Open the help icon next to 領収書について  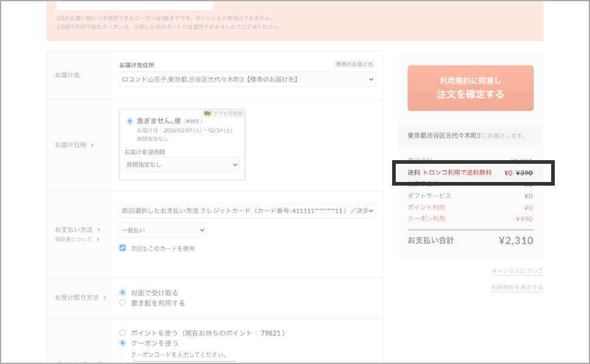[98, 240]
